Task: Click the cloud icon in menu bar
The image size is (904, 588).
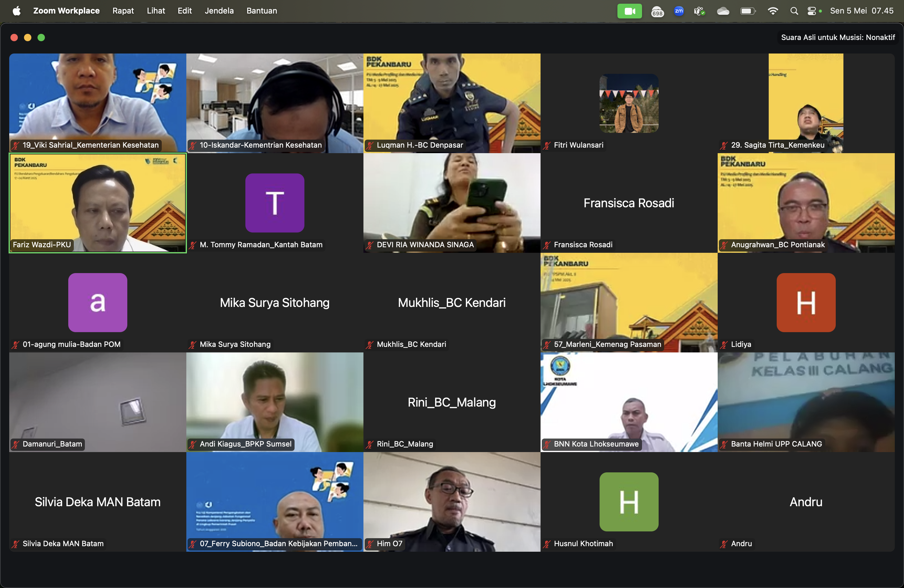Action: 723,11
